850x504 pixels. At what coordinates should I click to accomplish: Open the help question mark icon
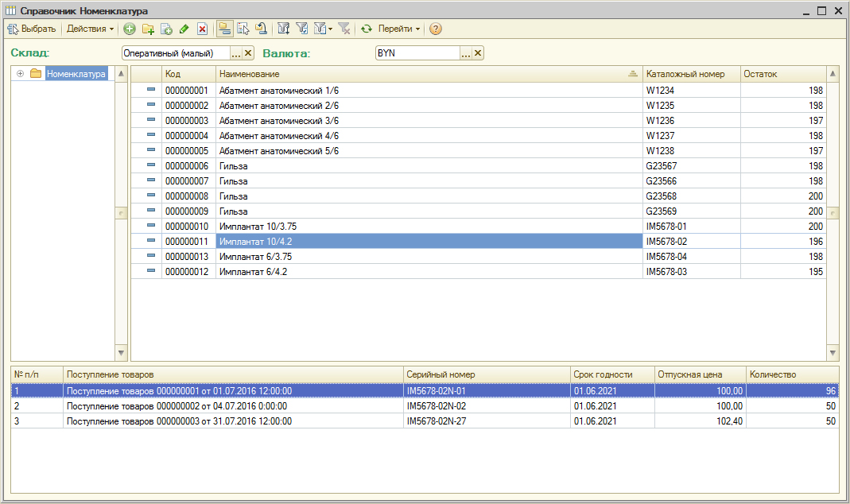pyautogui.click(x=435, y=29)
